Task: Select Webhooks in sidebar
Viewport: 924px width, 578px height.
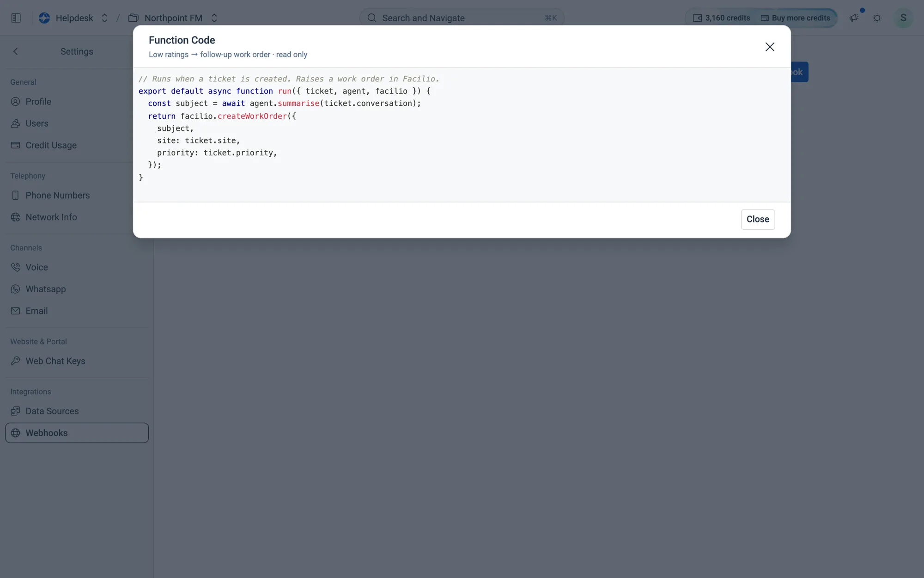Action: click(x=77, y=433)
